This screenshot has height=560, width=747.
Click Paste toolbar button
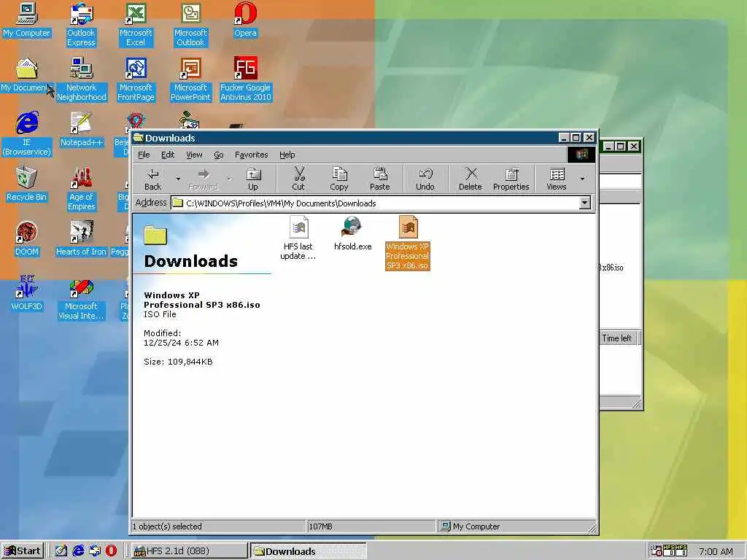[379, 179]
